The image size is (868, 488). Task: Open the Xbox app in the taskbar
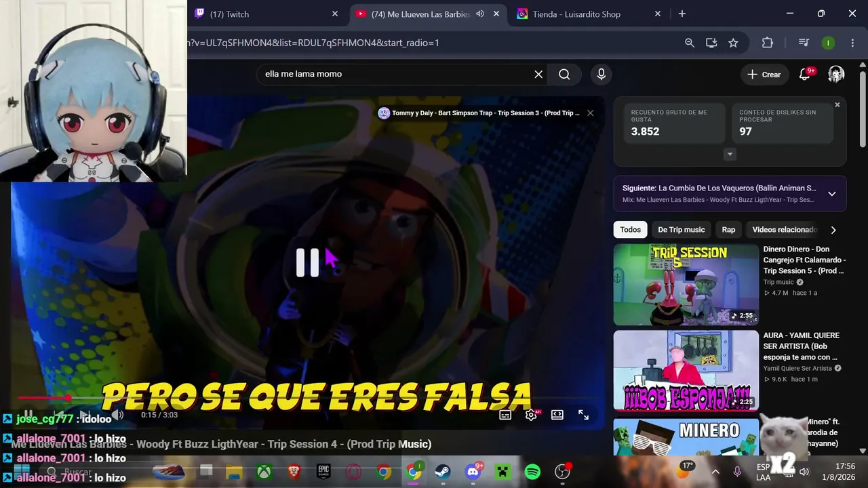tap(264, 472)
